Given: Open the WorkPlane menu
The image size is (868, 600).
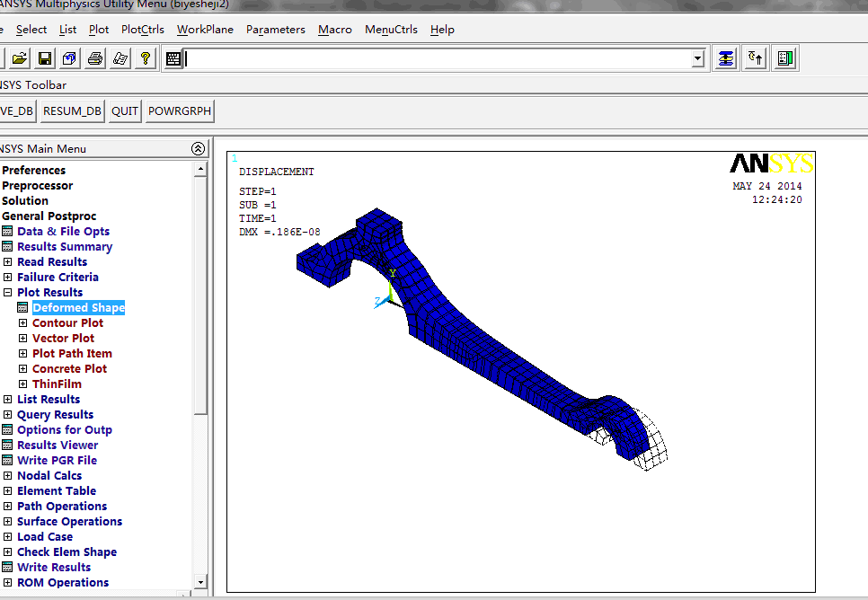Looking at the screenshot, I should 205,30.
